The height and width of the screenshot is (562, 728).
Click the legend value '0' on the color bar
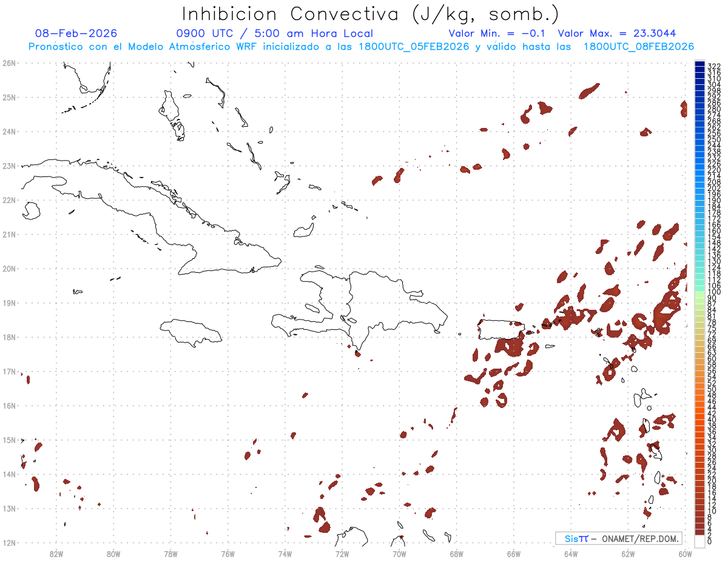tap(710, 542)
